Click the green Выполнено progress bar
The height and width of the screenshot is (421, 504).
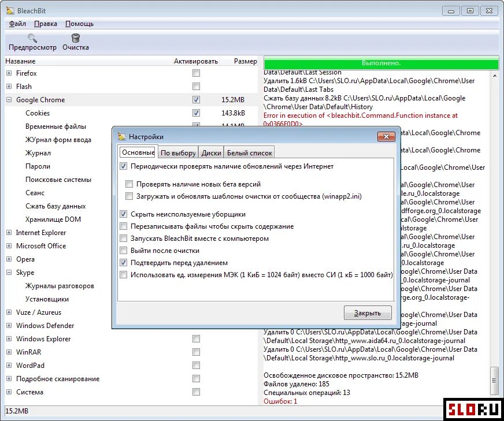[381, 63]
